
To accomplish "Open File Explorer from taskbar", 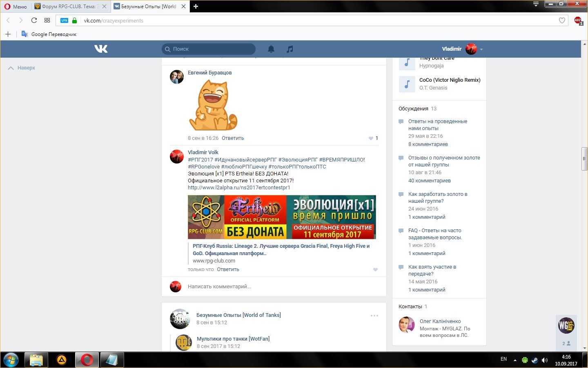I will click(x=36, y=360).
